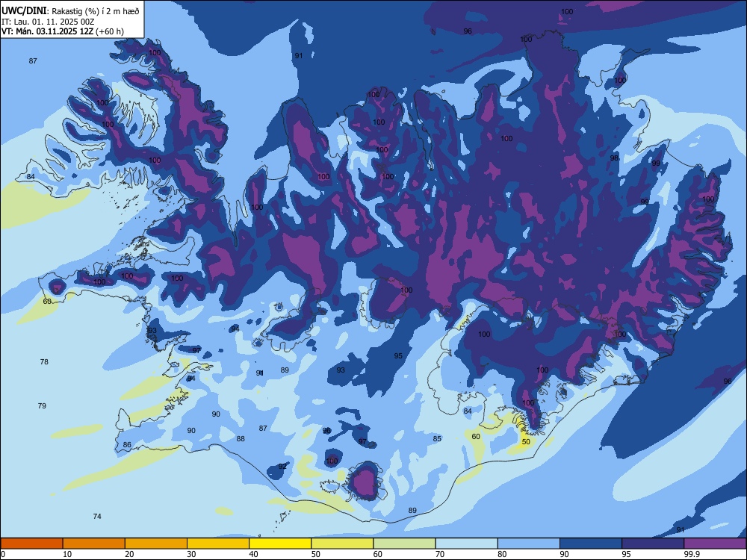747x560 pixels.
Task: Click the purple legend swatch above 99.9
Action: pyautogui.click(x=715, y=544)
